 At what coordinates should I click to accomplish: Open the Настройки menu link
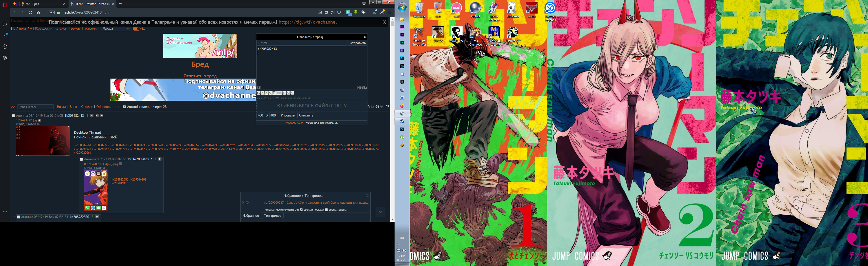(x=90, y=29)
